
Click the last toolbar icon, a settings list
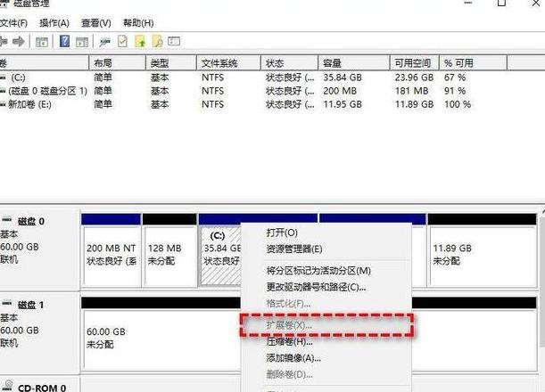(174, 41)
